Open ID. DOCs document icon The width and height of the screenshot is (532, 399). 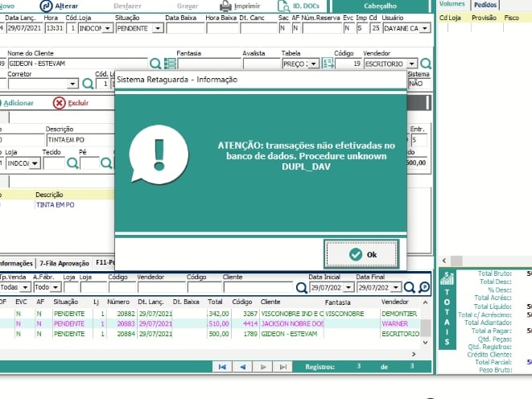coord(272,6)
